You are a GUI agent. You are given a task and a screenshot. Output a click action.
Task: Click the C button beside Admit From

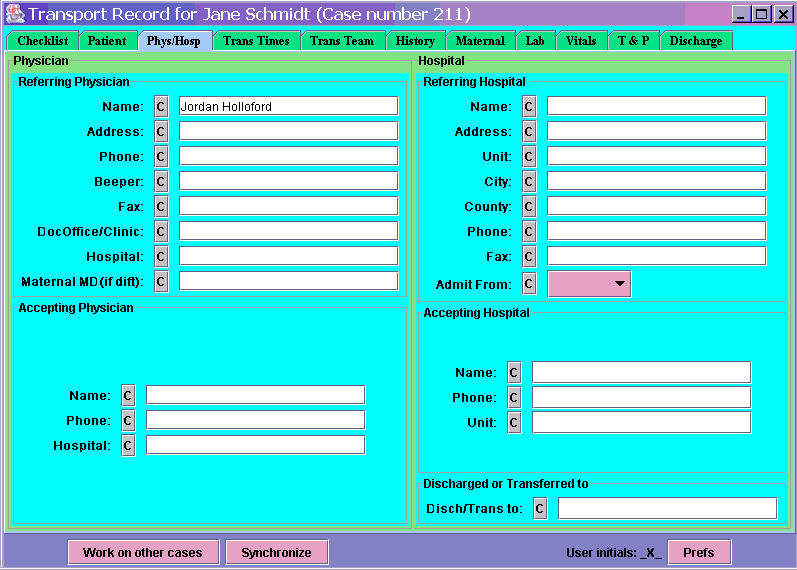[529, 284]
